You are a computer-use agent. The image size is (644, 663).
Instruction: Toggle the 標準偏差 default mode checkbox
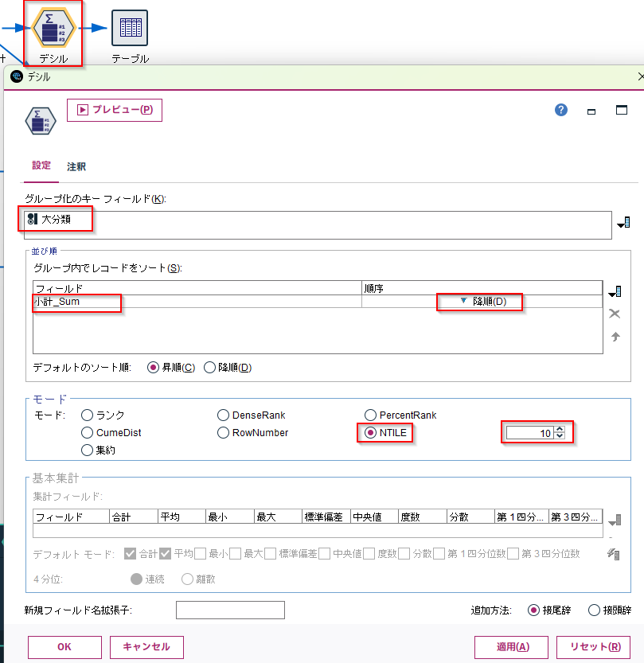click(271, 553)
